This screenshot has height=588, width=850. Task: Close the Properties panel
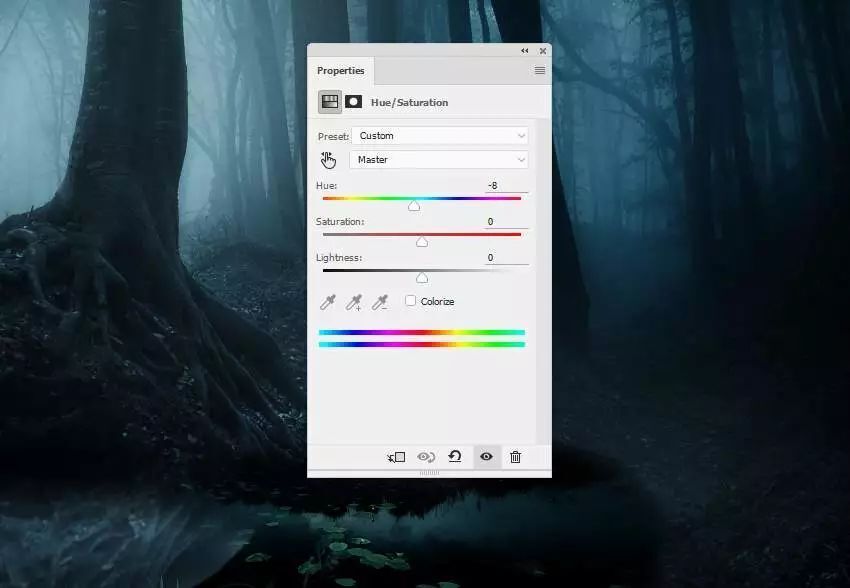coord(543,51)
